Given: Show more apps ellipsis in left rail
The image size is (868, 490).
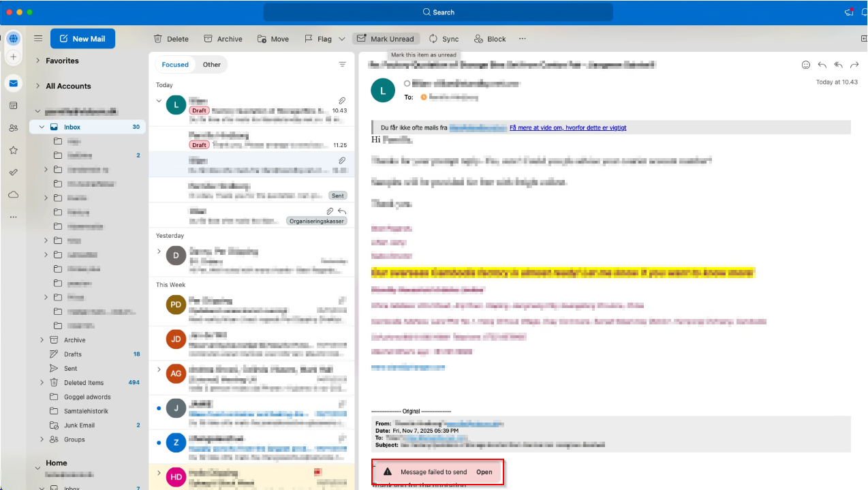Looking at the screenshot, I should (x=13, y=217).
